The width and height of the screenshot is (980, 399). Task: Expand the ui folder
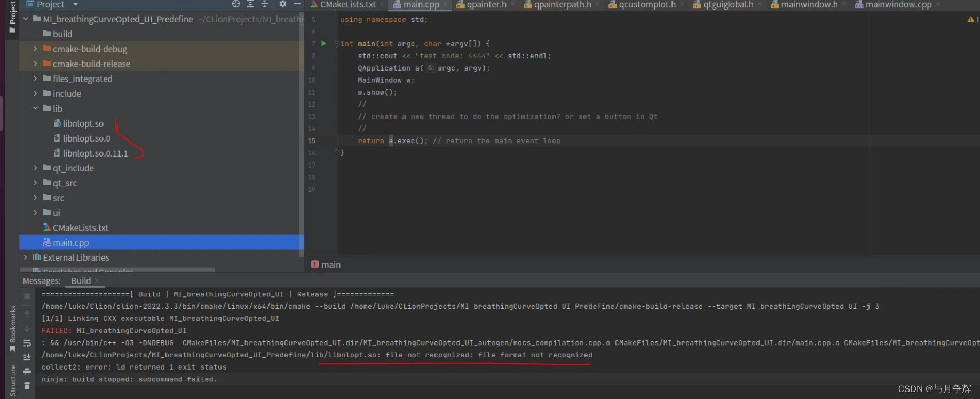coord(35,213)
